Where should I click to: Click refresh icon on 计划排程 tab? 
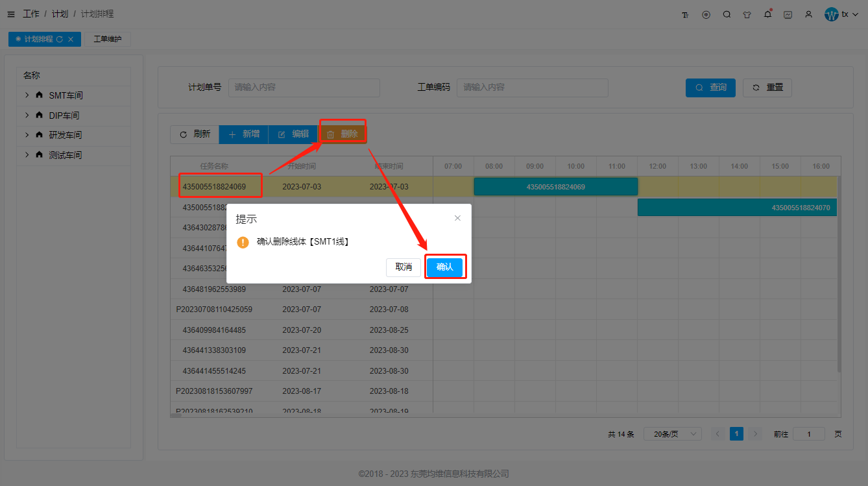[x=60, y=40]
